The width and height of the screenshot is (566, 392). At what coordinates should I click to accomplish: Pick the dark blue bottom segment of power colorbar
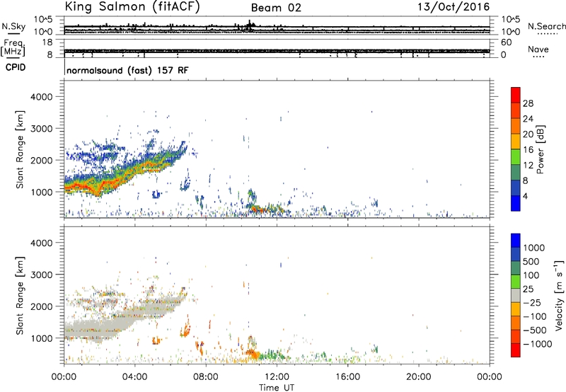pyautogui.click(x=516, y=203)
